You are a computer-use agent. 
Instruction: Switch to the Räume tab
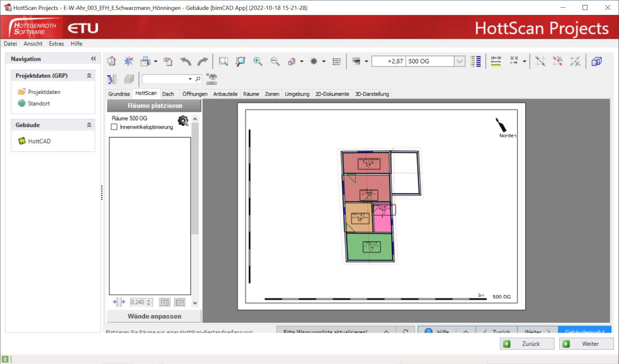tap(251, 94)
